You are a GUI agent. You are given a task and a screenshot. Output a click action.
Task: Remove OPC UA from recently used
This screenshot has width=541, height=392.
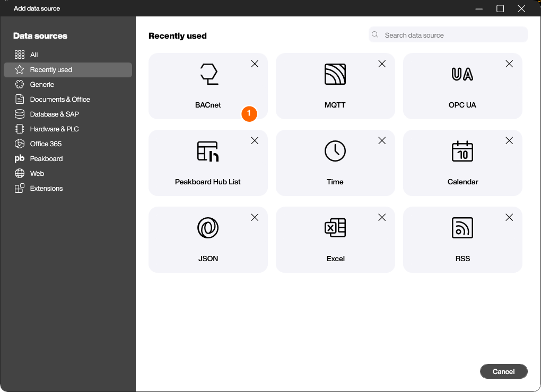click(509, 64)
